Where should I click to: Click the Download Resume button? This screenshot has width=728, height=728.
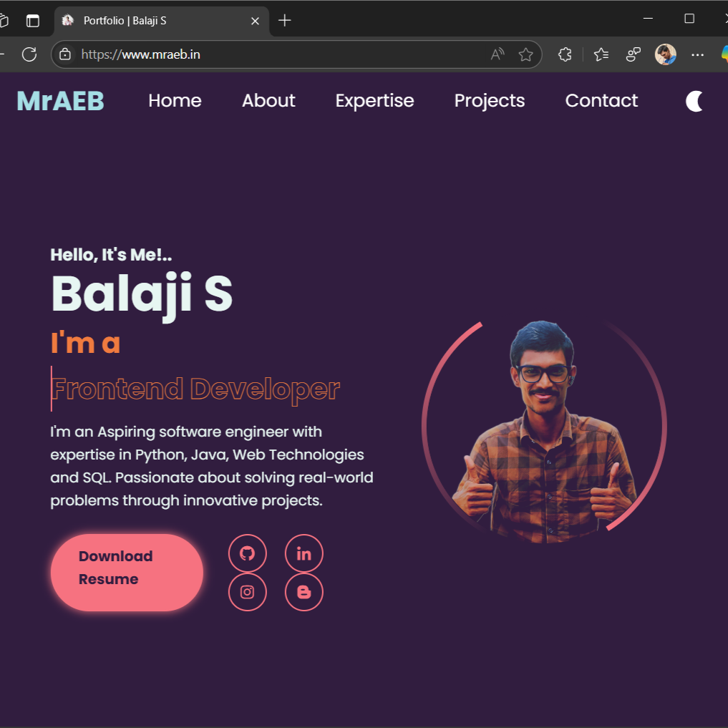click(x=127, y=573)
